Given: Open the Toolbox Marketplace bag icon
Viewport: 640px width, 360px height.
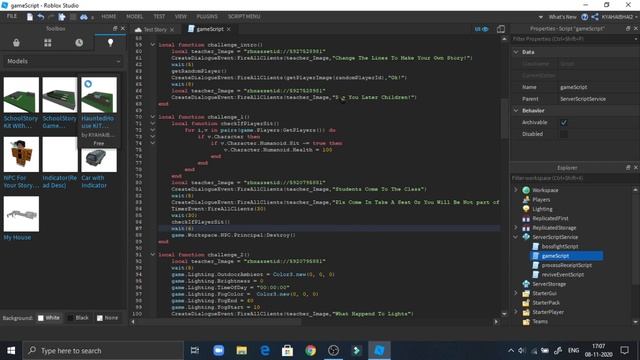Looking at the screenshot, I should 16,42.
